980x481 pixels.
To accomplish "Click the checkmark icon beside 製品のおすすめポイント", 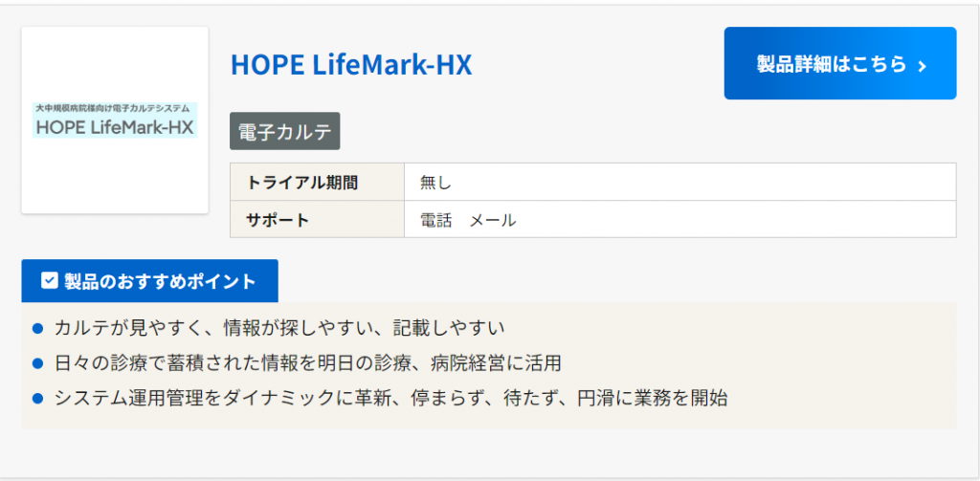I will (x=50, y=281).
